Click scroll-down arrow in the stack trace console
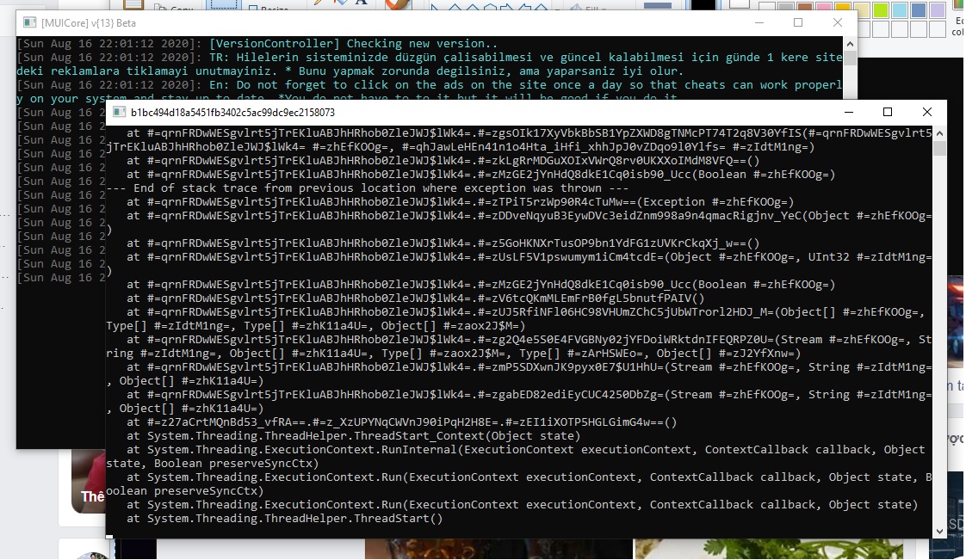Viewport: 966px width, 560px height. click(939, 532)
